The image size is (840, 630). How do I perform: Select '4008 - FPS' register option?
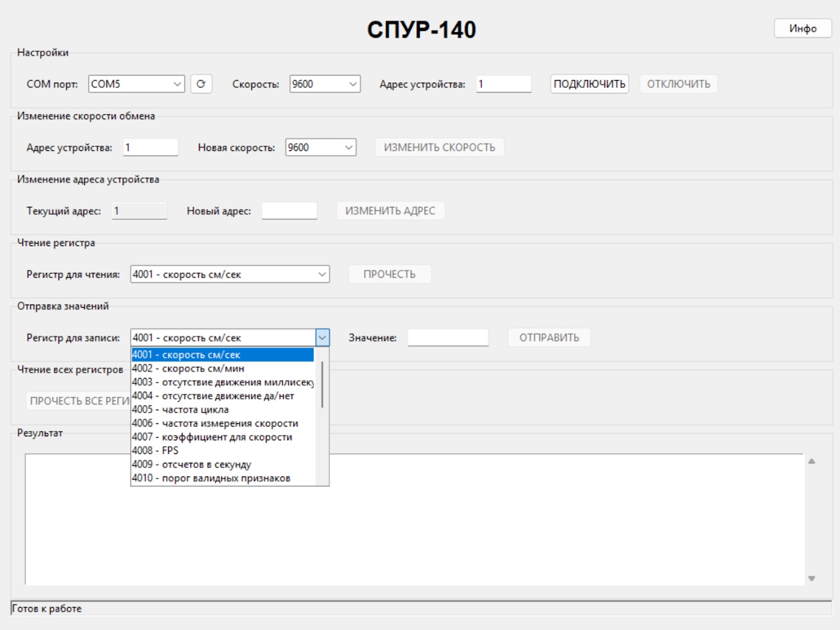pos(156,451)
